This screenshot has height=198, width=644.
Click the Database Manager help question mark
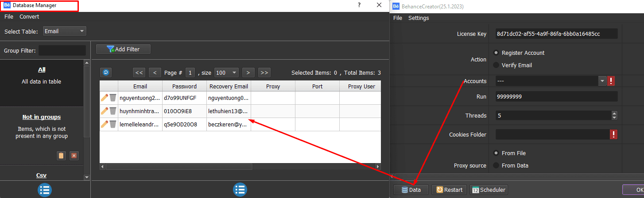pos(359,5)
